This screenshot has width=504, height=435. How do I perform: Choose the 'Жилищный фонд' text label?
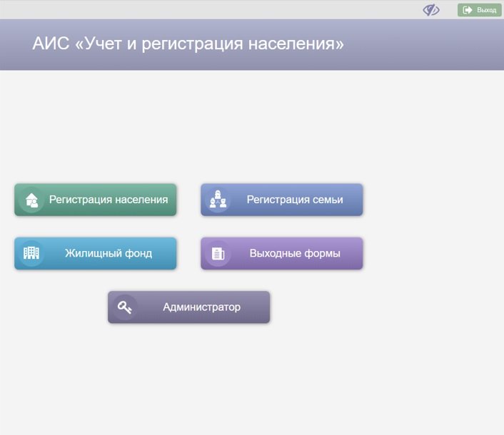[x=109, y=253]
